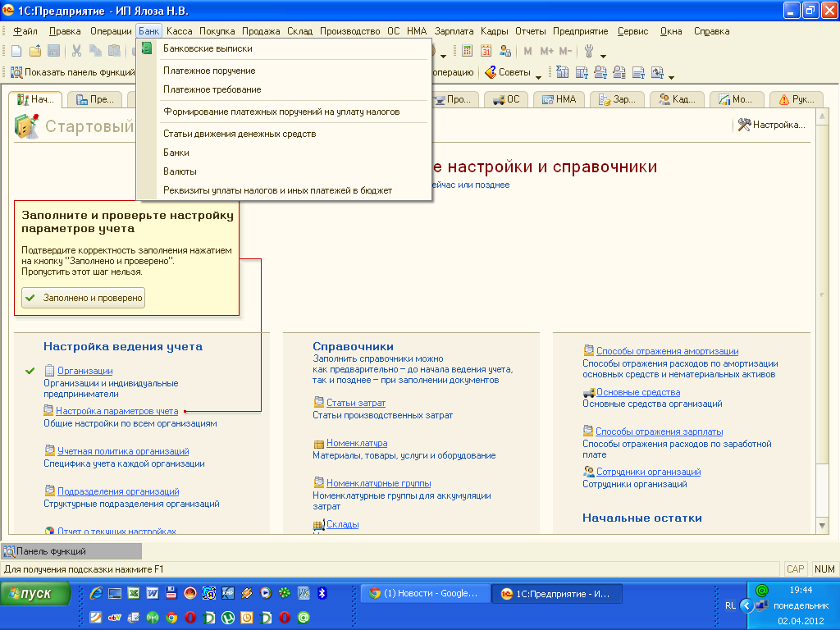The image size is (840, 630).
Task: Open the Советы toolbar button
Action: coord(507,72)
